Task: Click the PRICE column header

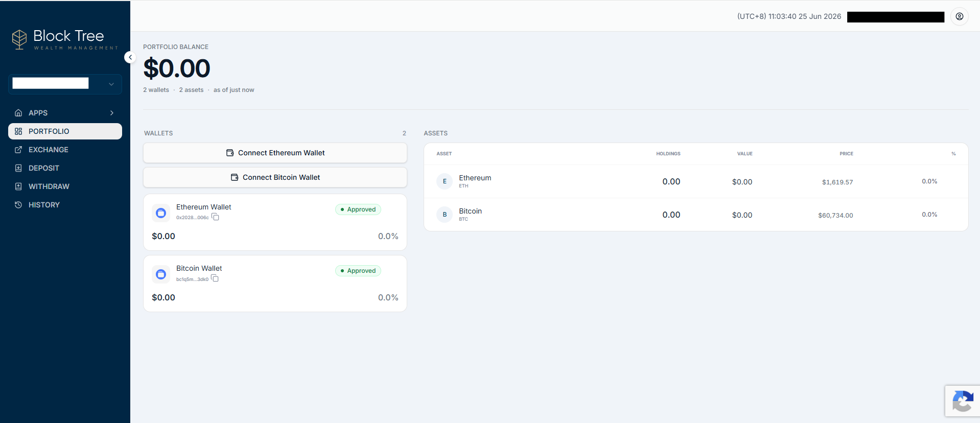Action: [x=846, y=154]
